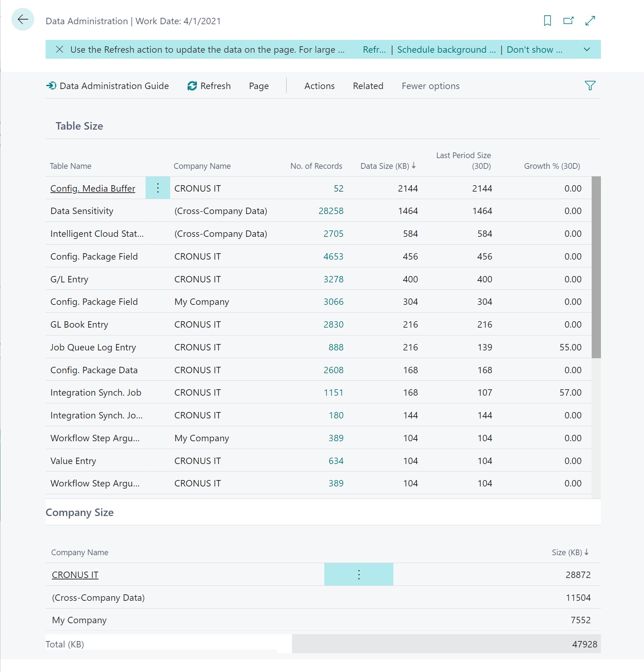This screenshot has width=644, height=672.
Task: Open the Related menu
Action: coord(368,86)
